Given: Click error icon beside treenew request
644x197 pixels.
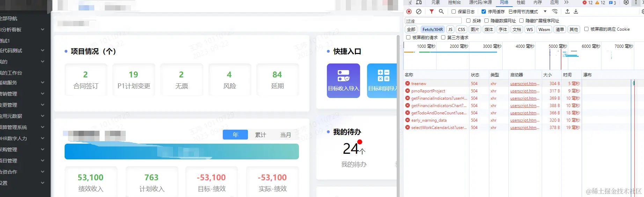Looking at the screenshot, I should (x=408, y=84).
